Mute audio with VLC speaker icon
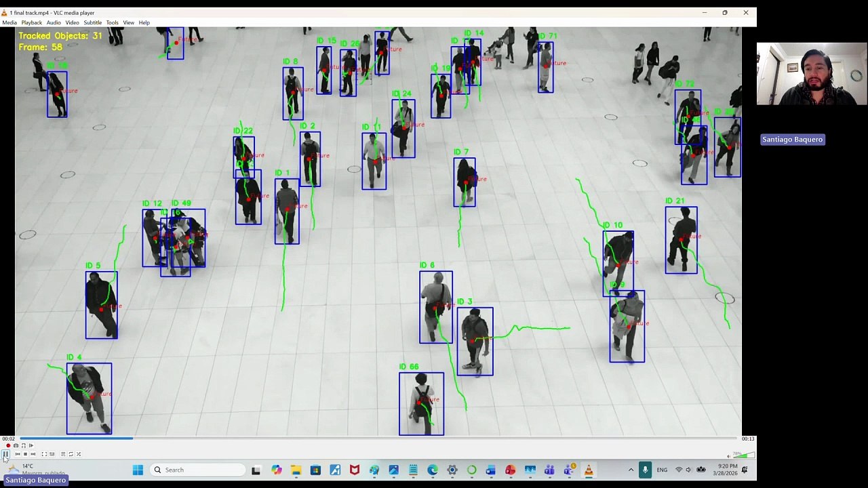This screenshot has width=868, height=488. click(729, 456)
